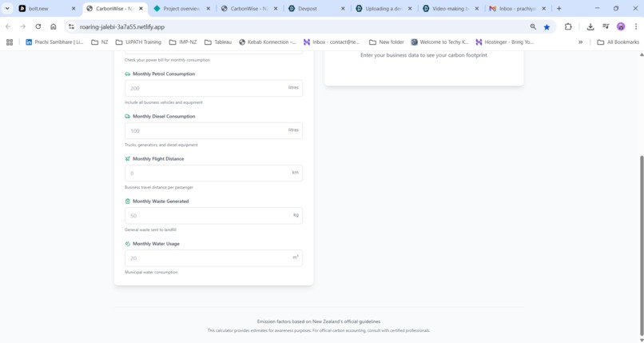Viewport: 644px width, 343px height.
Task: Click 'Municipal water consumption' hint text
Action: click(151, 273)
